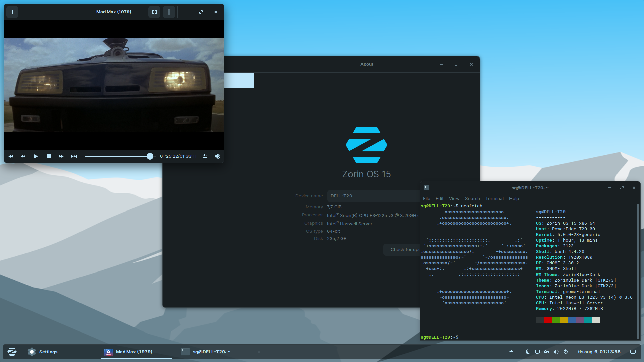This screenshot has width=644, height=362.
Task: Open the Terminal menu in the menu bar
Action: (494, 199)
